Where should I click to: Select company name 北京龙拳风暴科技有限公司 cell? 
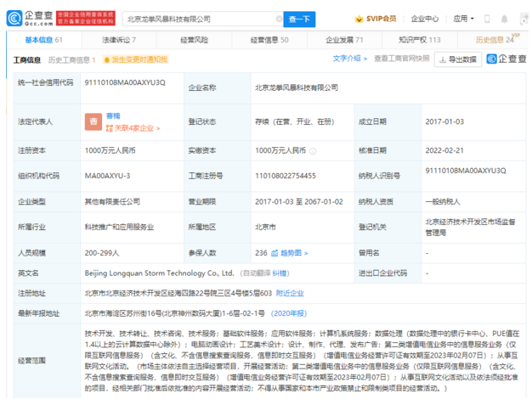[297, 87]
